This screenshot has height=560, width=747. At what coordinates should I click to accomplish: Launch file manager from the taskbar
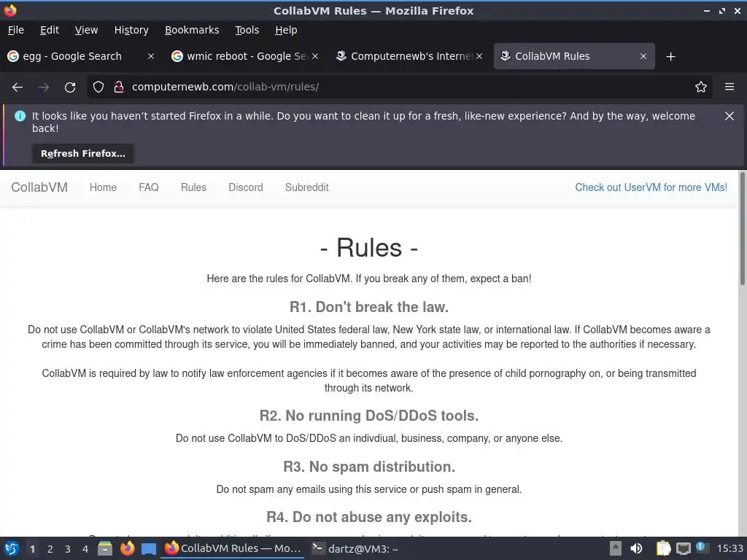tap(105, 548)
